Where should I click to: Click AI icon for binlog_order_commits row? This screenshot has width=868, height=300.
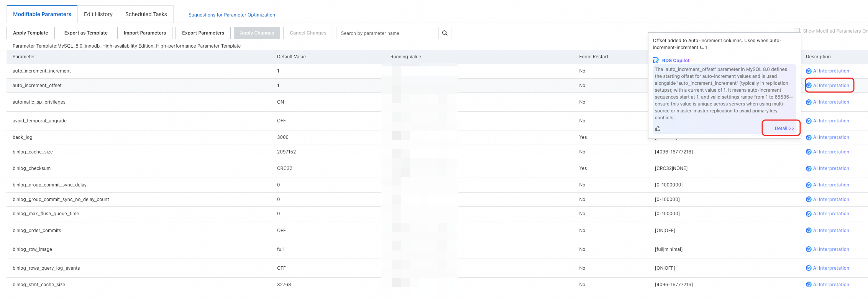(809, 231)
